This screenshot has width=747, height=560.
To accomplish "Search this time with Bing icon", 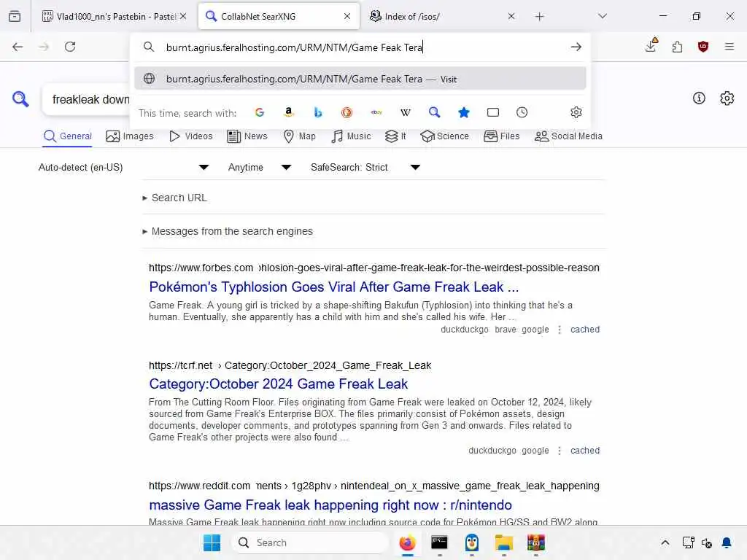I will click(x=318, y=112).
